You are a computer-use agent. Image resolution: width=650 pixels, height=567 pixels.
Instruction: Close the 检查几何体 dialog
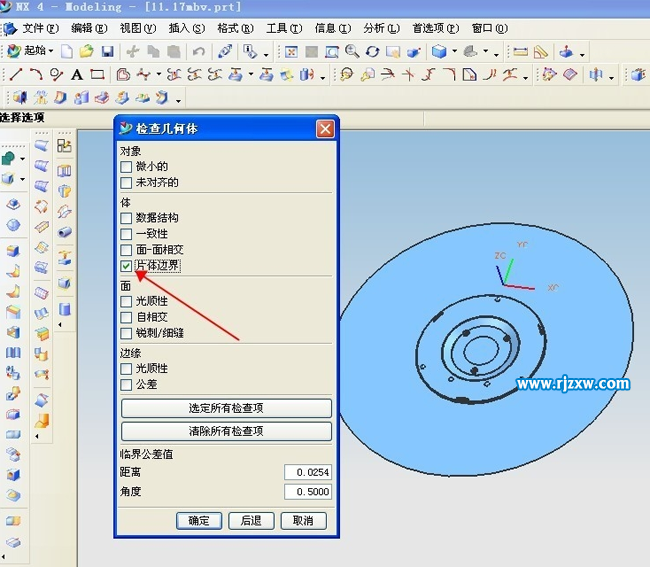pyautogui.click(x=324, y=129)
